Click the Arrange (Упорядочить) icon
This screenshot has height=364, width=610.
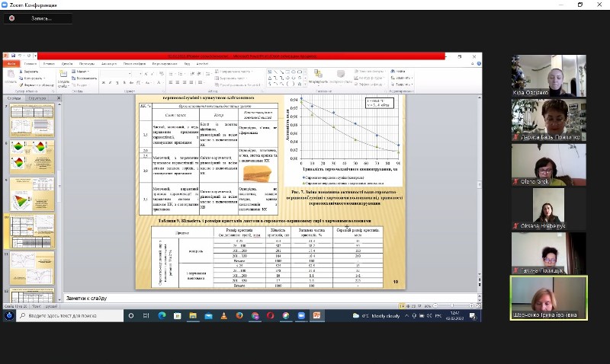click(318, 74)
